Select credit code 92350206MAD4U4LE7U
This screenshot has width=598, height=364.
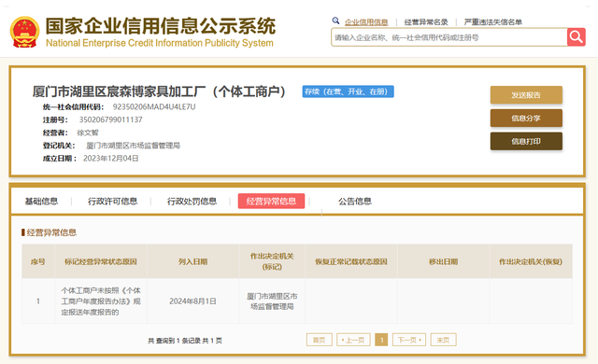point(154,107)
